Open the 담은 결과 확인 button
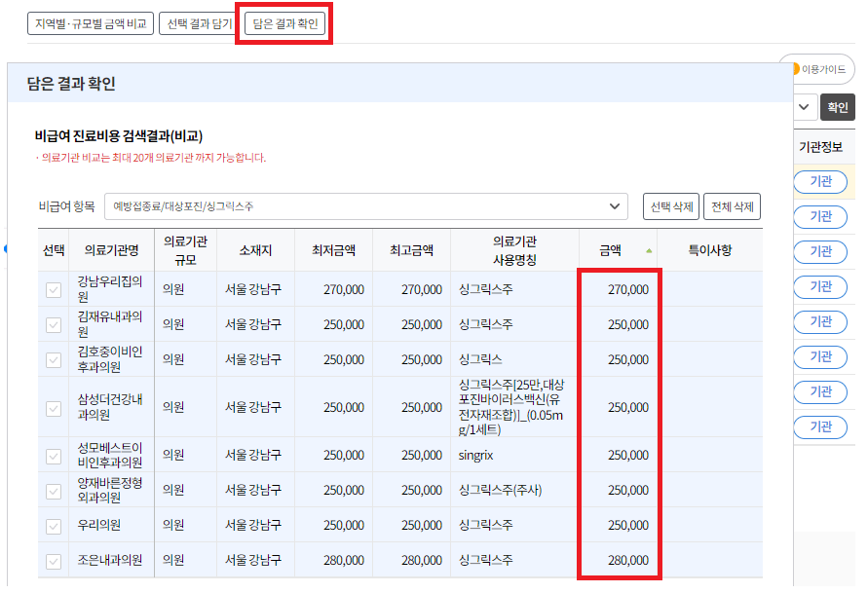Screen dimensions: 868x593 285,23
